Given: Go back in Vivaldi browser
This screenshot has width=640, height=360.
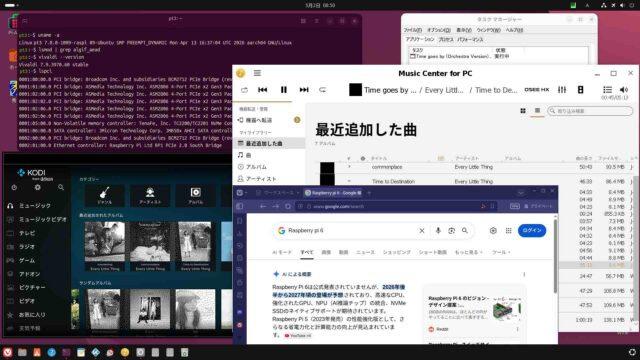Looking at the screenshot, I should [262, 207].
